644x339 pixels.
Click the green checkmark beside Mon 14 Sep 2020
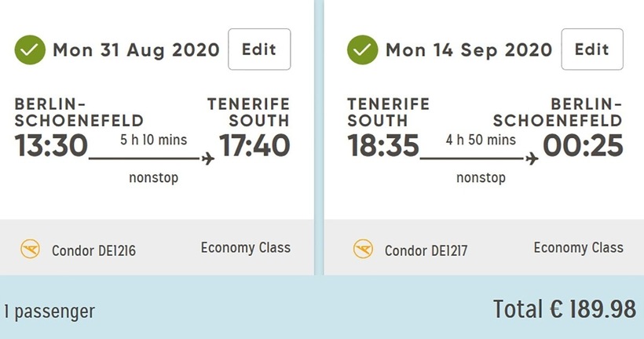coord(363,51)
